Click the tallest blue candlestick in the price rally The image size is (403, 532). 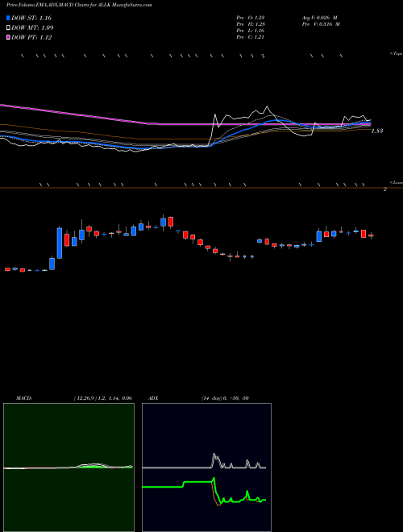coord(60,243)
